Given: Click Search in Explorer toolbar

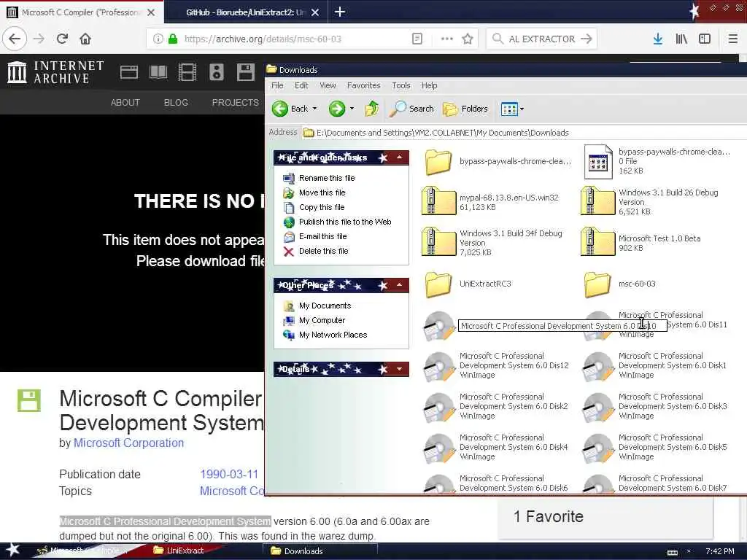Looking at the screenshot, I should click(411, 109).
